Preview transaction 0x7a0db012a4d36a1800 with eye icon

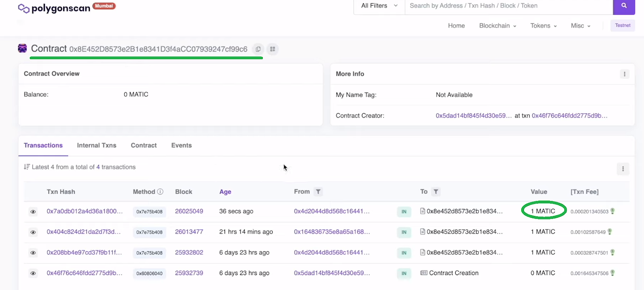point(33,211)
